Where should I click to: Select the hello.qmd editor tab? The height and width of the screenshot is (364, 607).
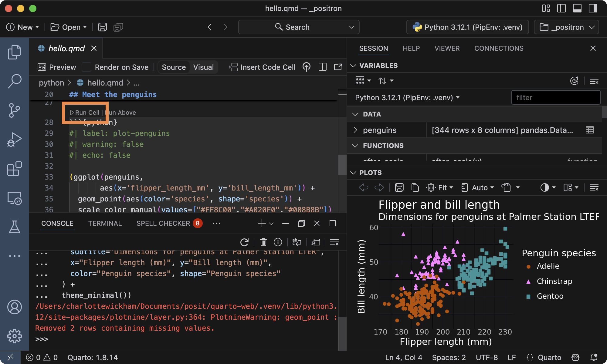66,48
